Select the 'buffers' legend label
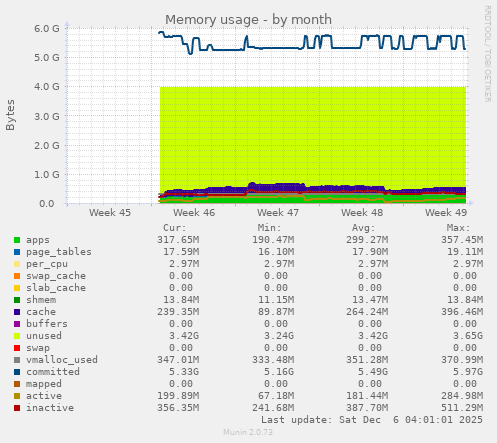This screenshot has width=497, height=443. tap(47, 324)
